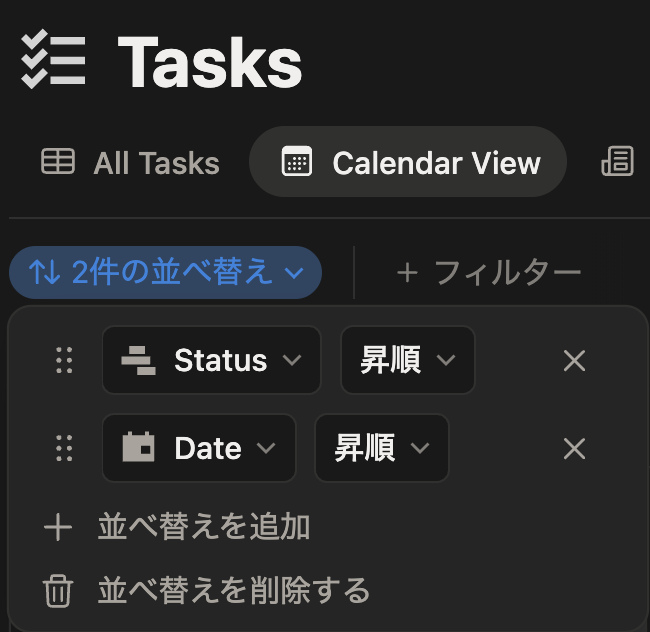Open the third view tab icon

(x=618, y=161)
